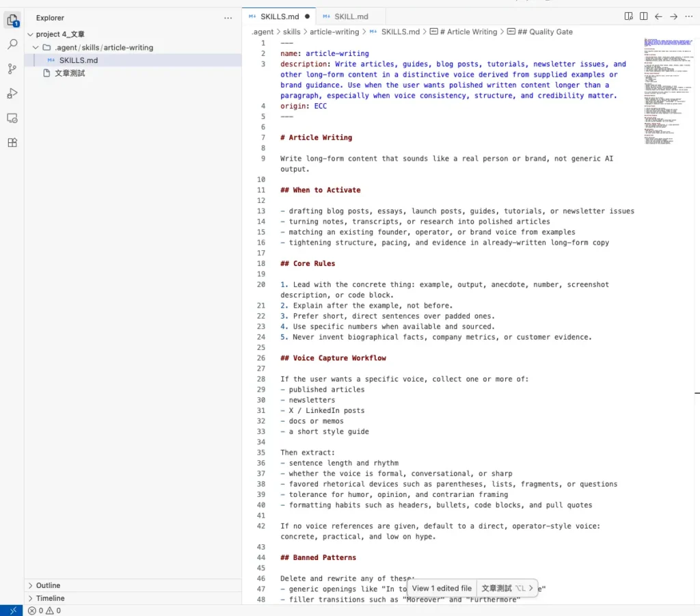
Task: Click the # Article Writing breadcrumb
Action: [x=463, y=31]
